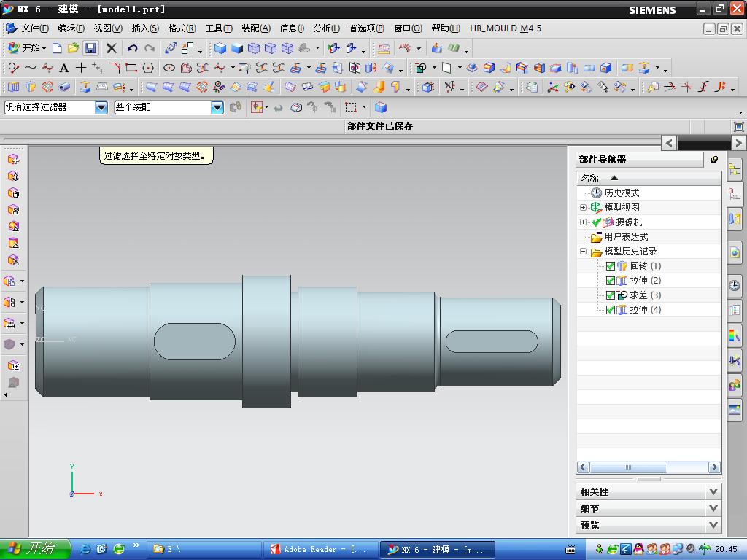Collapse the 模型历史记录 tree node
Screen dimensions: 747x560
tap(584, 252)
